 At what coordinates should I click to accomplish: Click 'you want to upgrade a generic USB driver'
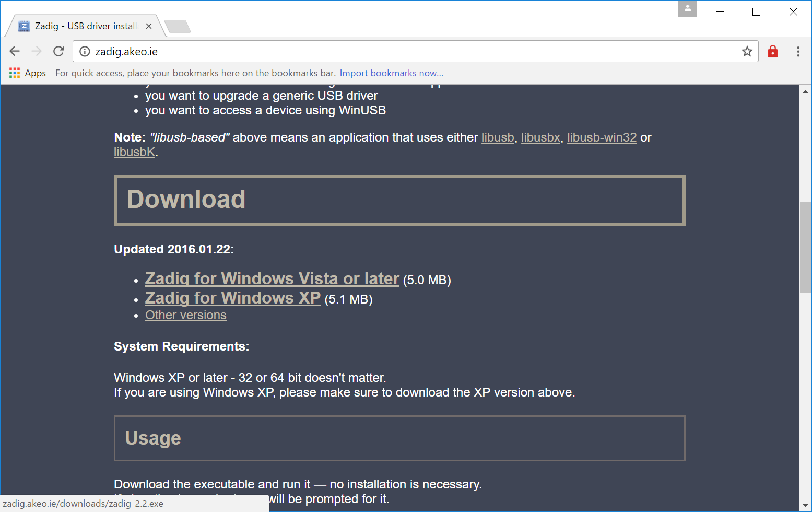point(262,96)
